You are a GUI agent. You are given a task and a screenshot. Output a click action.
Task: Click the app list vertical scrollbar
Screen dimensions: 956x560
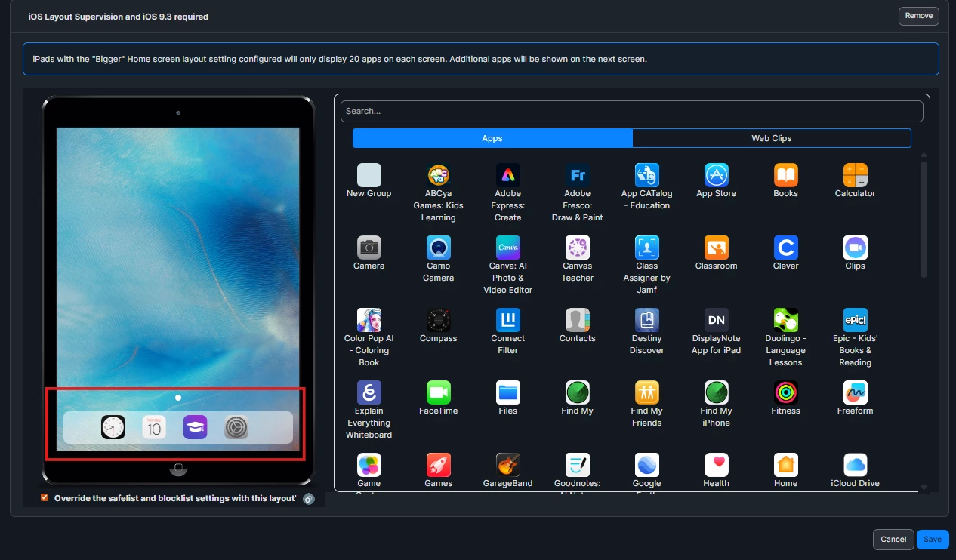(x=924, y=220)
